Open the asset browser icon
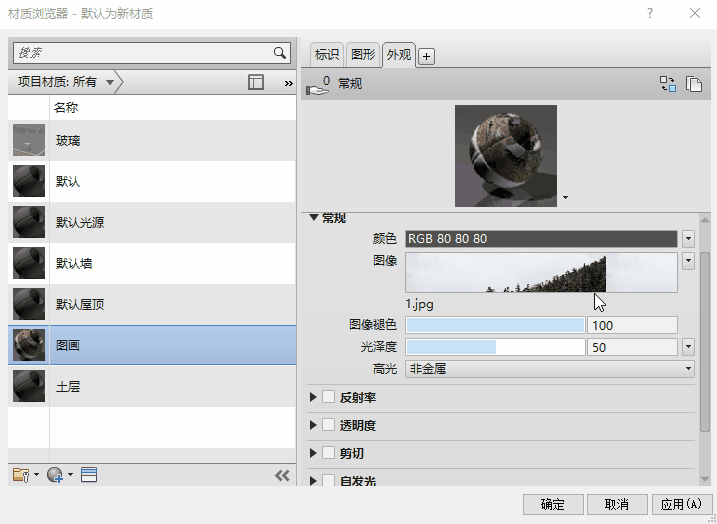This screenshot has height=524, width=717. point(89,475)
